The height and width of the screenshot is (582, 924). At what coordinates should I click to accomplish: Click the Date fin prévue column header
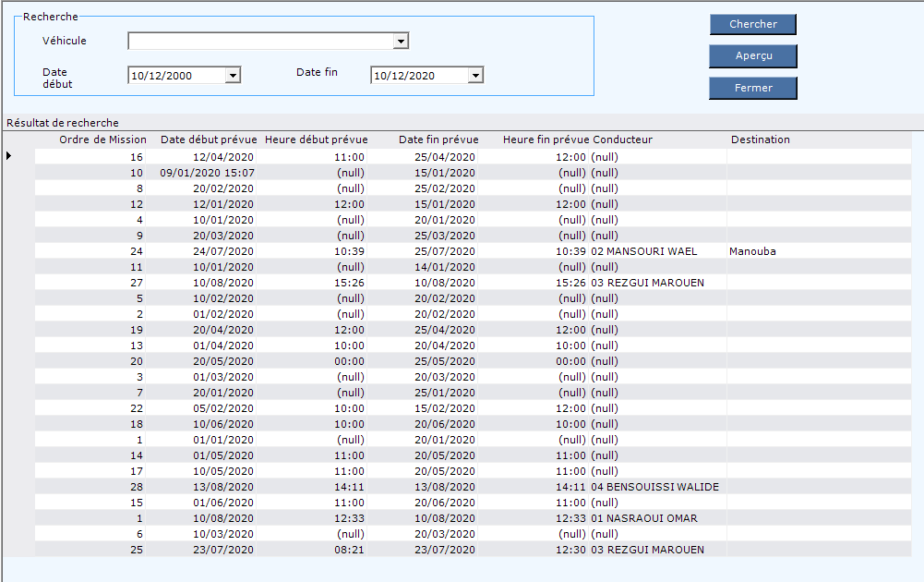[438, 139]
